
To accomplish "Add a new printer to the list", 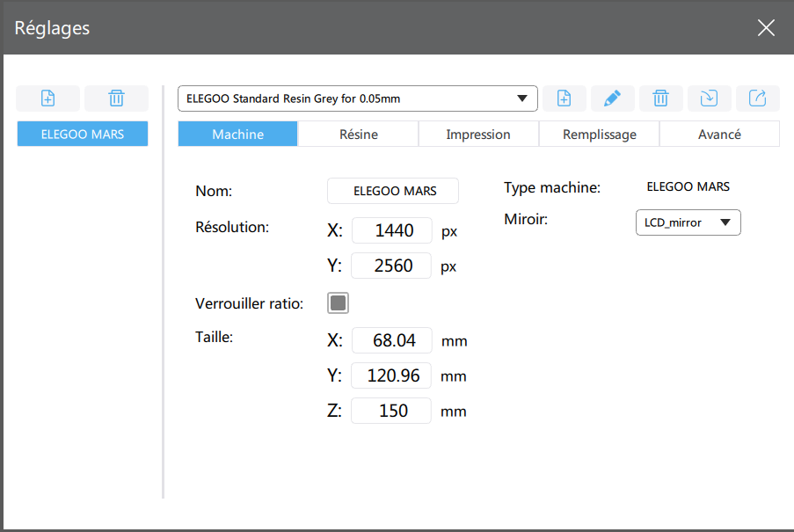I will (x=48, y=98).
